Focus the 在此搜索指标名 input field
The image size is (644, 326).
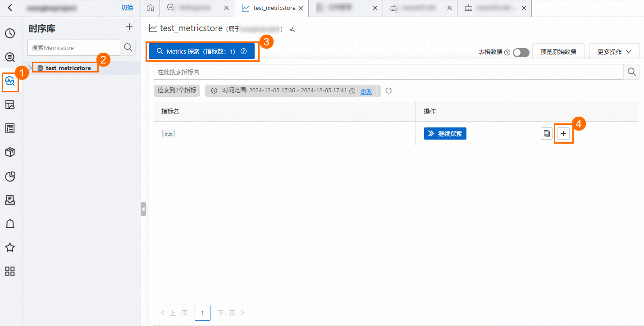point(388,72)
